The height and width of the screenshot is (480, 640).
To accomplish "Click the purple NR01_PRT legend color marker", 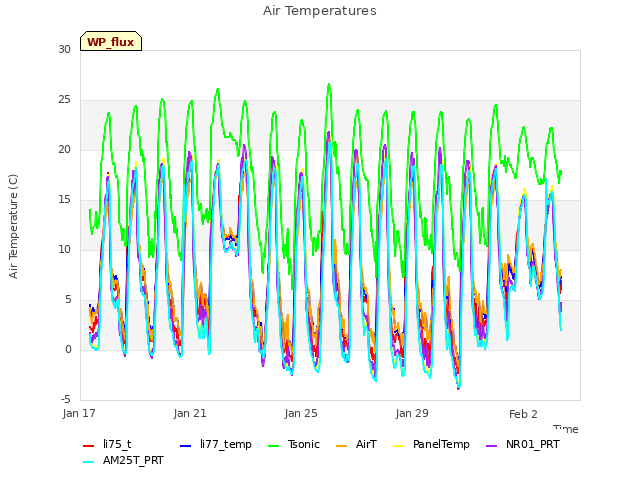I will tap(491, 446).
